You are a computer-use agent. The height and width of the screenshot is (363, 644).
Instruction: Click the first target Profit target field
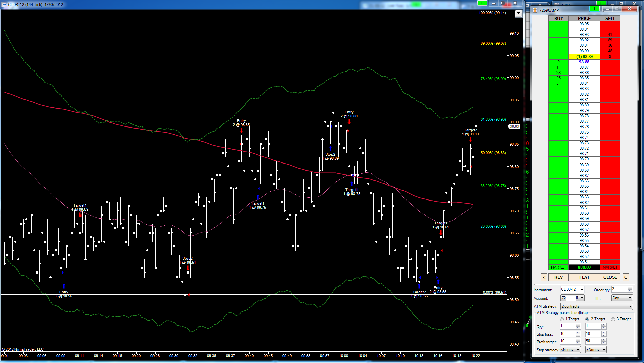click(x=568, y=341)
